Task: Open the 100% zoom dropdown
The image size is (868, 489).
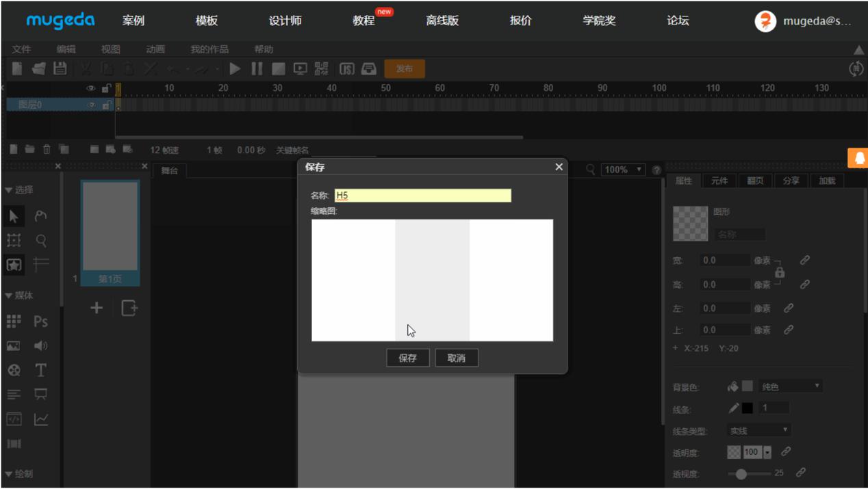Action: [622, 170]
